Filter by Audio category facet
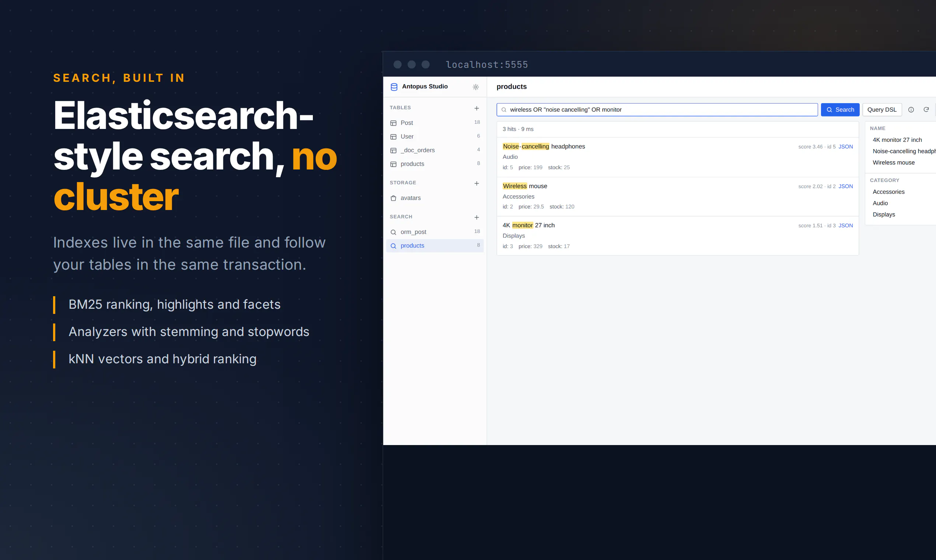 [x=880, y=203]
